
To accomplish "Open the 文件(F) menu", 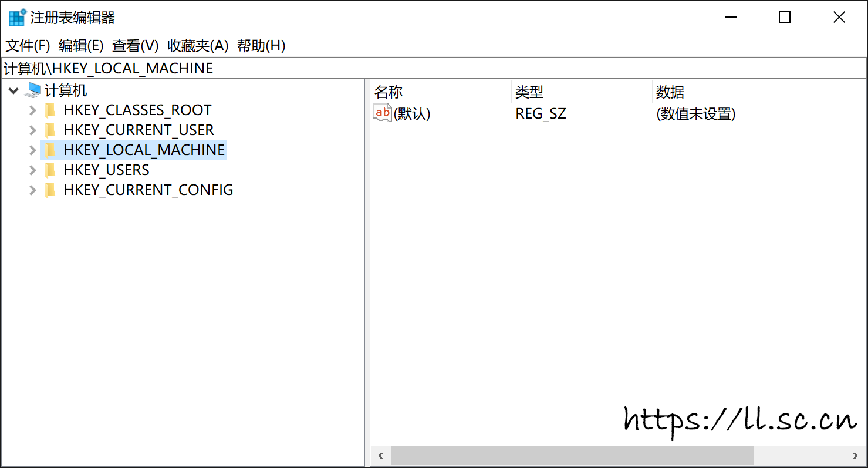I will (28, 46).
